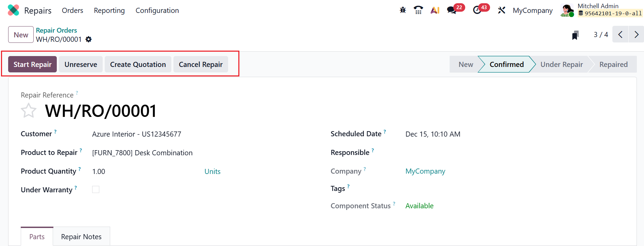The height and width of the screenshot is (246, 644).
Task: Open the VoIP phone dialer icon
Action: [x=418, y=10]
